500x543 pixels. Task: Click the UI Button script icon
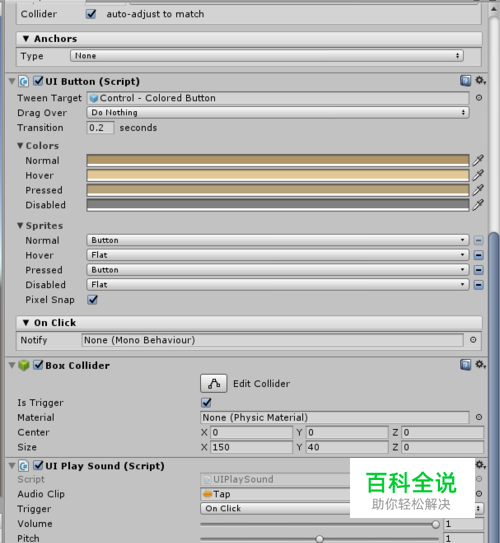24,81
